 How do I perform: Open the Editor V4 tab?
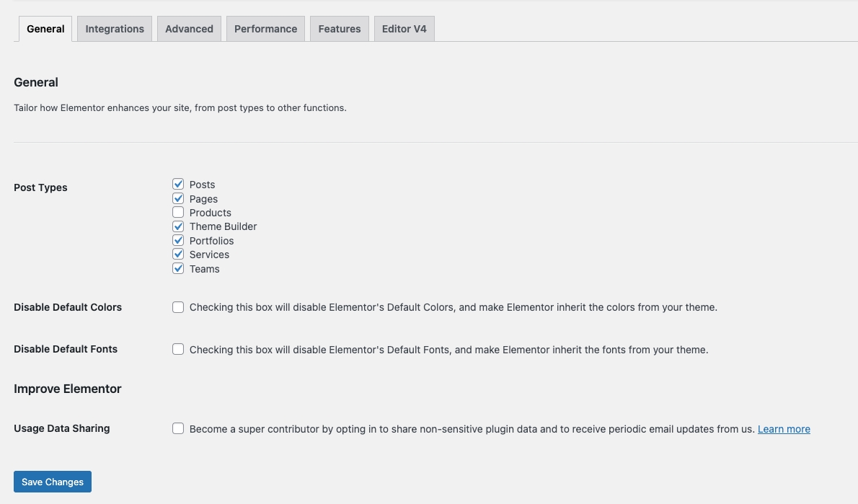[x=404, y=29]
